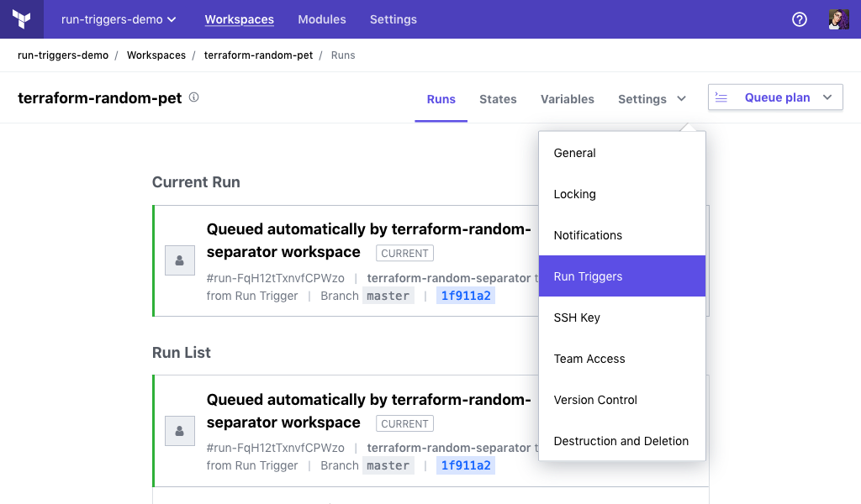Click the Runs breadcrumb text

(343, 55)
